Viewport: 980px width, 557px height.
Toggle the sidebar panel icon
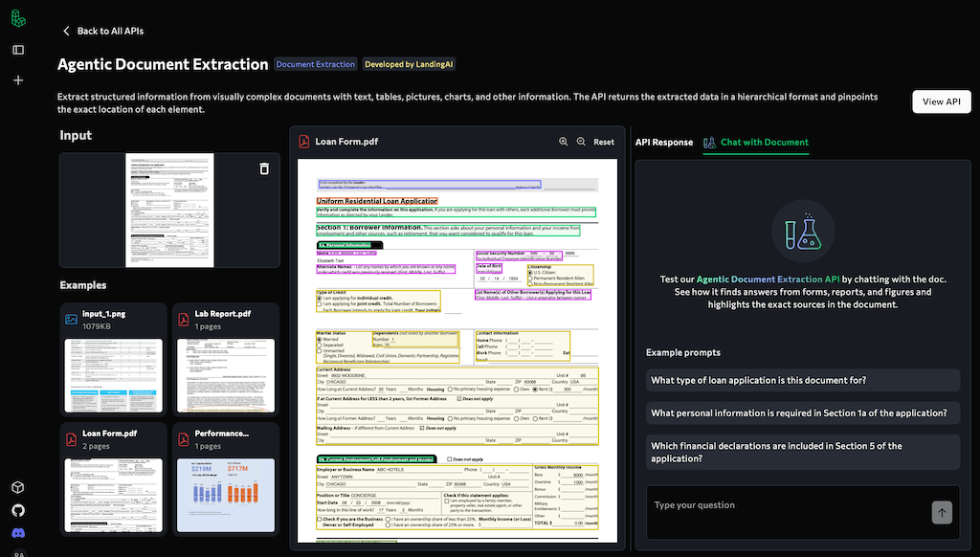18,50
